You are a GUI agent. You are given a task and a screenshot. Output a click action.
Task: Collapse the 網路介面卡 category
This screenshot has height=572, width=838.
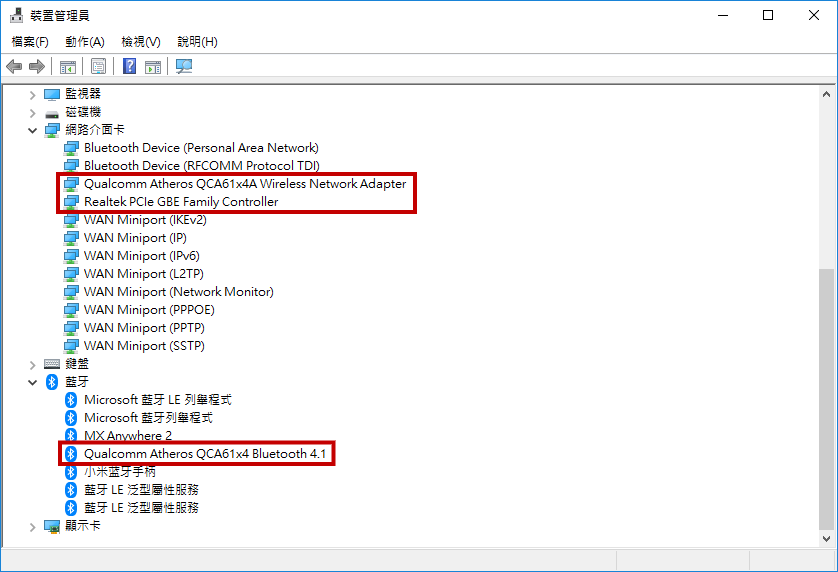point(33,130)
